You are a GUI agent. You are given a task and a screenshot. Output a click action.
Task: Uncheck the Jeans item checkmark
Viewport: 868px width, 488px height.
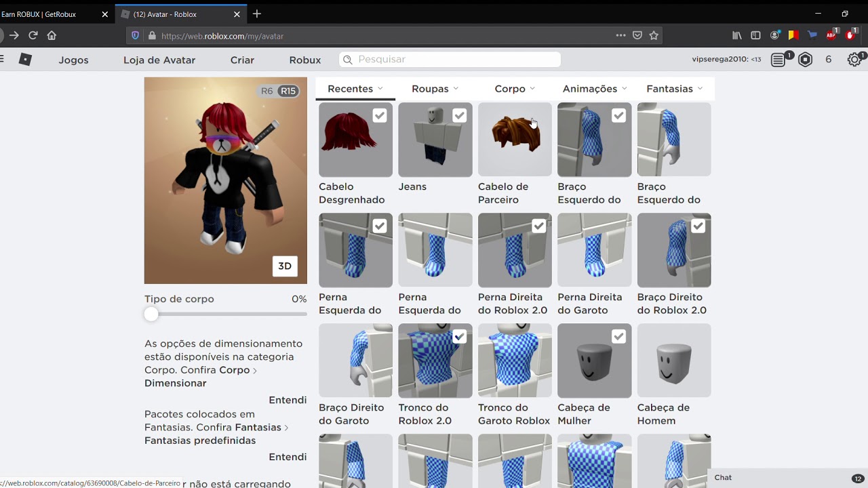pos(460,116)
